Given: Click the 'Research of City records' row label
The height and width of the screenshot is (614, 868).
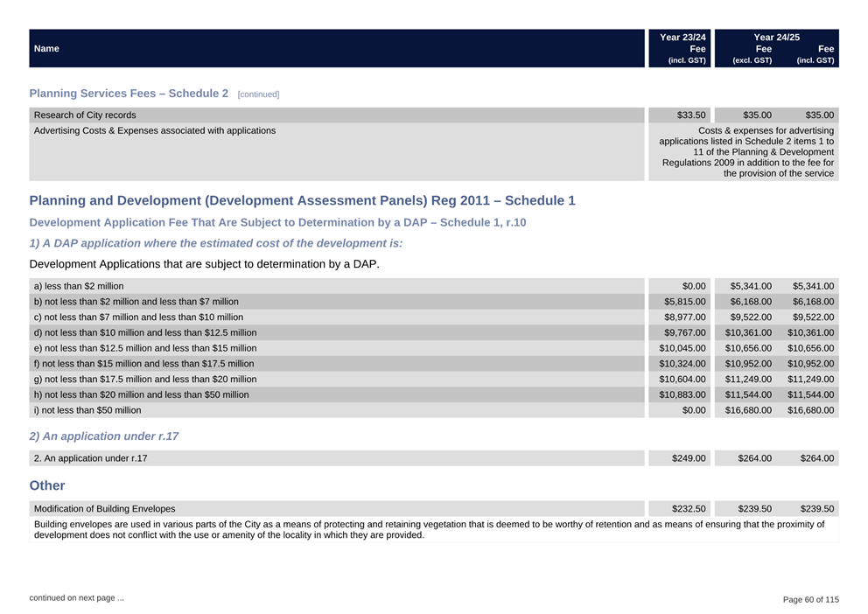Looking at the screenshot, I should coord(85,115).
